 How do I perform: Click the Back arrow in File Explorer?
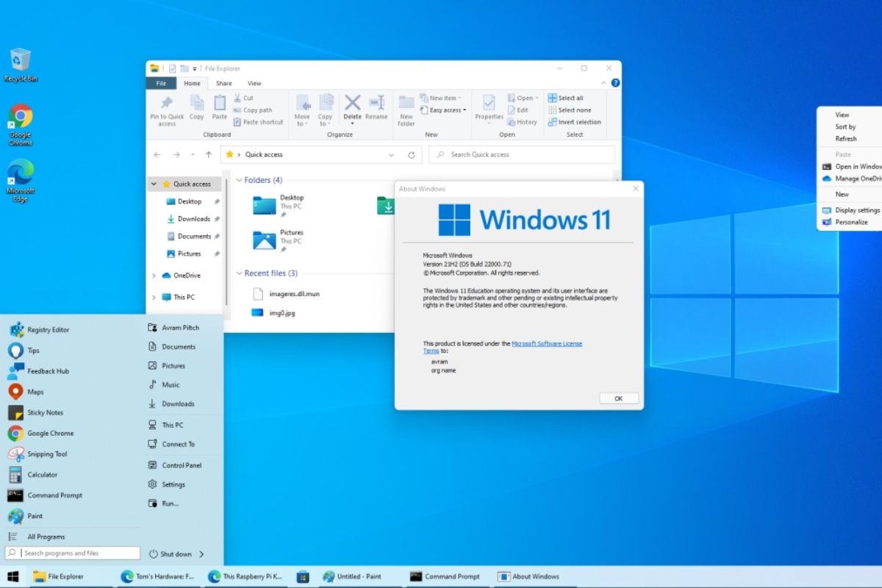157,155
